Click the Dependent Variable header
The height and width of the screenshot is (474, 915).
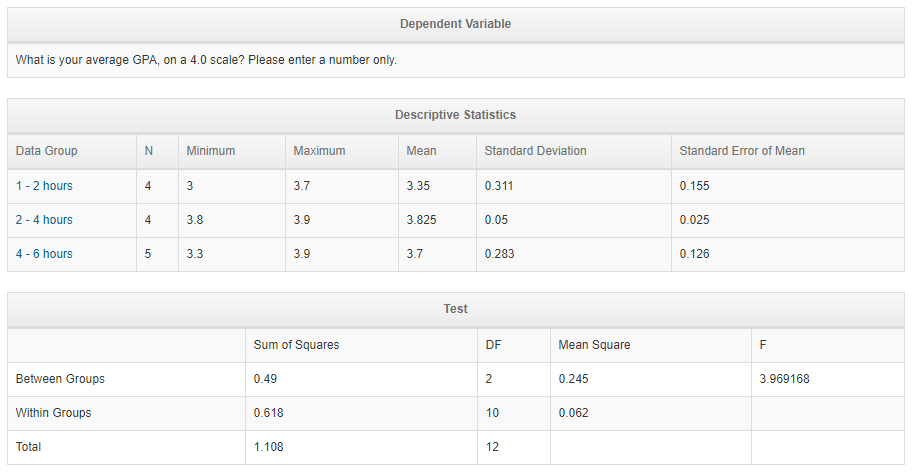point(455,24)
